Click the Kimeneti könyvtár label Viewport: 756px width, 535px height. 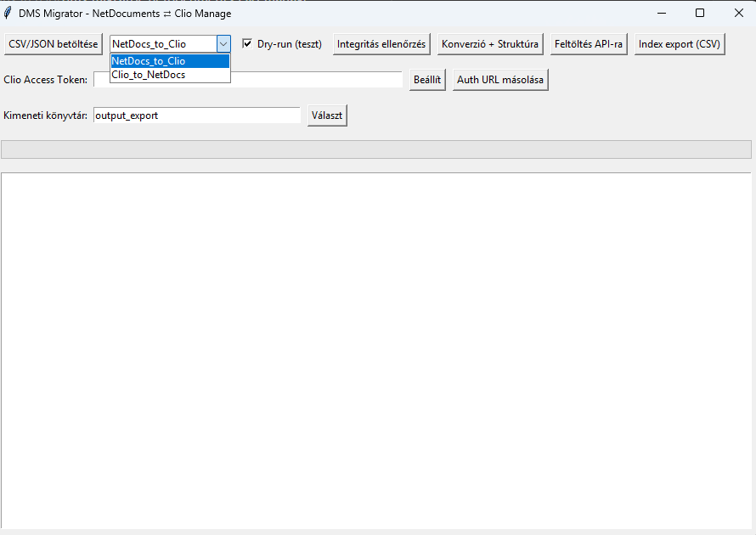click(46, 115)
